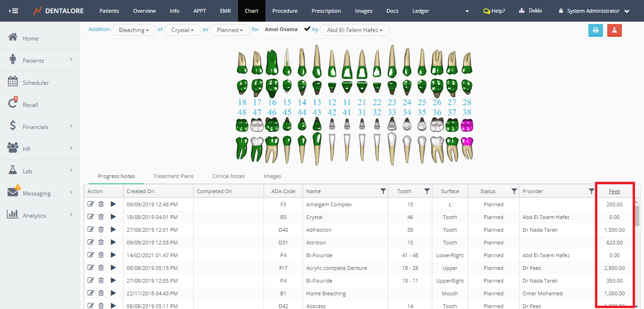Click the Status column filter icon
This screenshot has height=309, width=644.
pyautogui.click(x=514, y=191)
